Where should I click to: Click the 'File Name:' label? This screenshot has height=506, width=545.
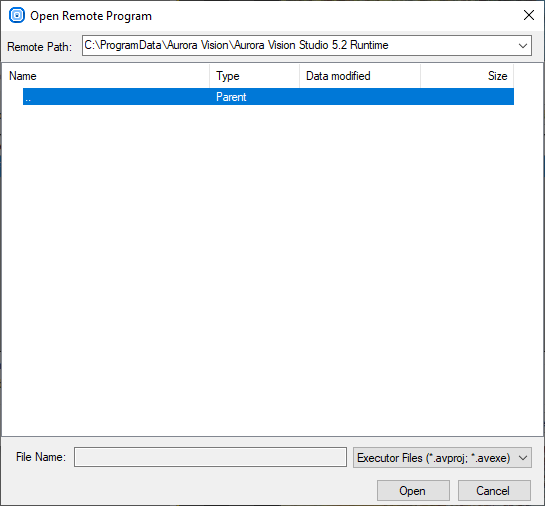click(x=41, y=457)
